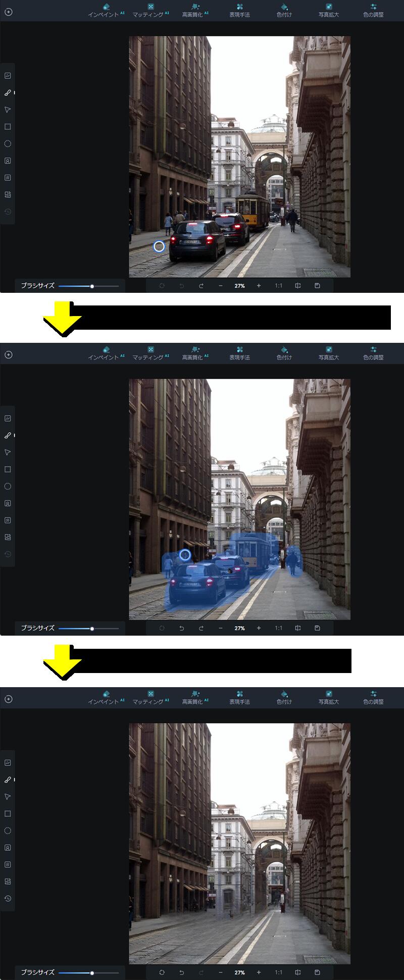Click the save disk icon in the cars-removed screenshot

317,972
